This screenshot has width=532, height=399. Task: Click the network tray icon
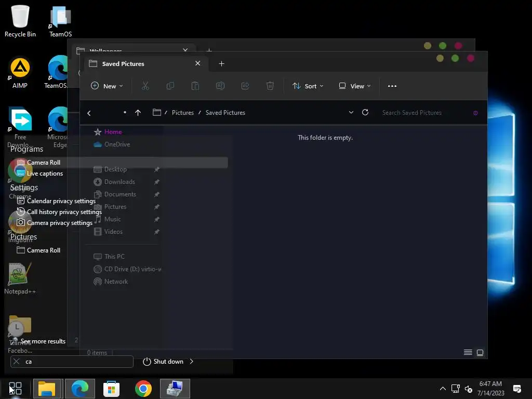click(455, 389)
